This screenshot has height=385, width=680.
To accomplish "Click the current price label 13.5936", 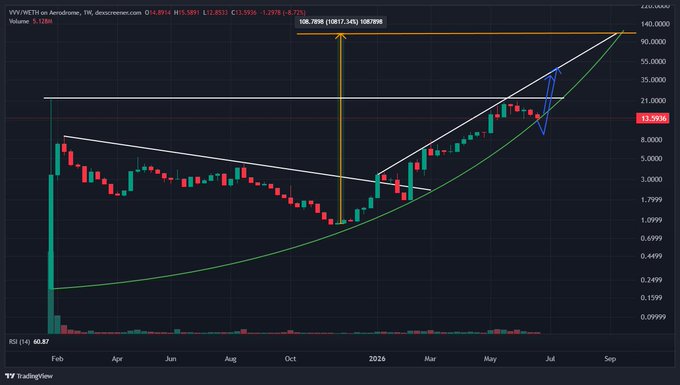I will [653, 118].
